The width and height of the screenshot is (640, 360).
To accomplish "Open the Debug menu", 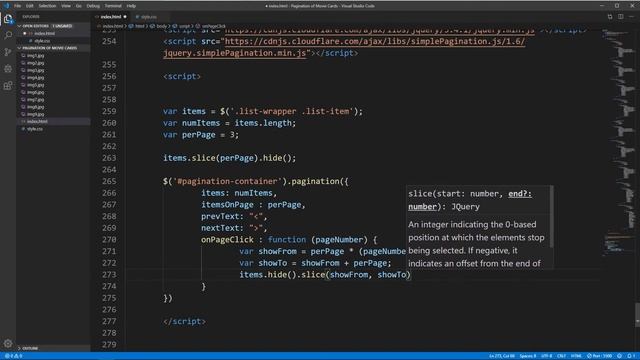I will coord(93,6).
